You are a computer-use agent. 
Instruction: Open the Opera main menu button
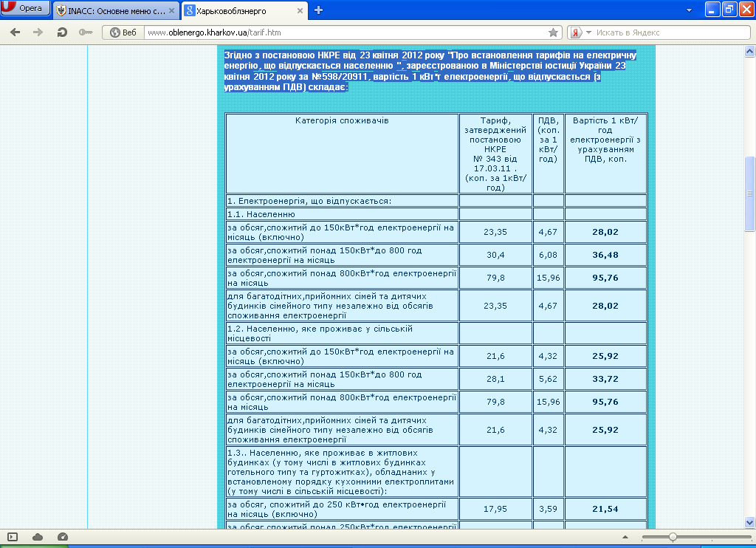(x=25, y=8)
